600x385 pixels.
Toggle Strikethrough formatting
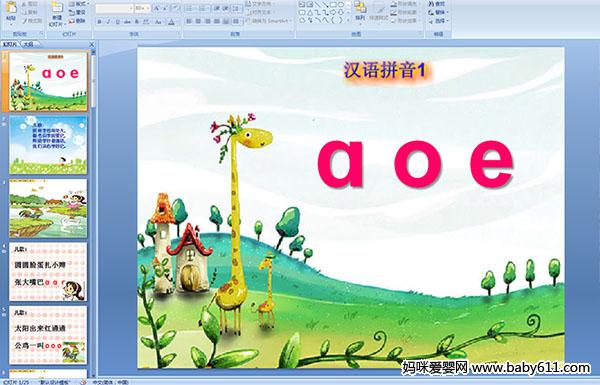[x=127, y=22]
